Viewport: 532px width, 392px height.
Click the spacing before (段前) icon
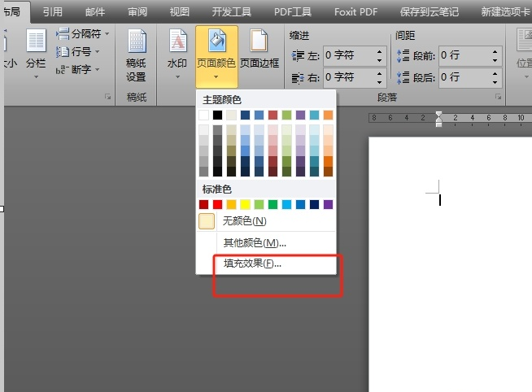pos(403,55)
